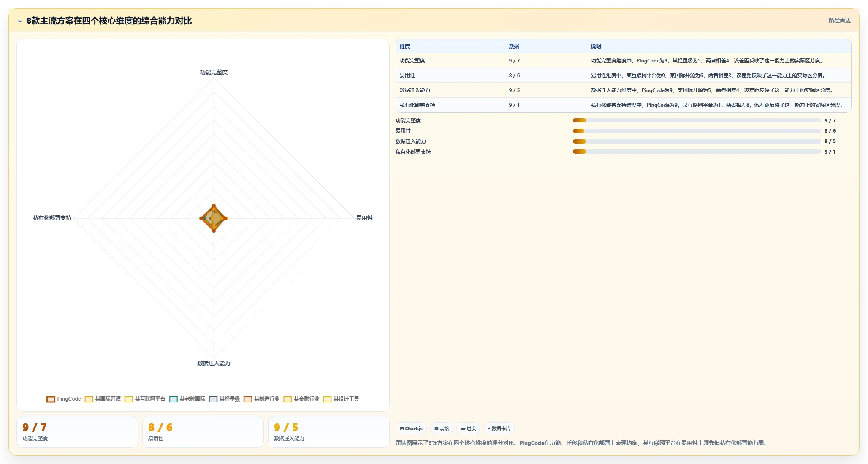Click the 功能完整度 radar axis label
Image resolution: width=868 pixels, height=464 pixels.
(214, 72)
